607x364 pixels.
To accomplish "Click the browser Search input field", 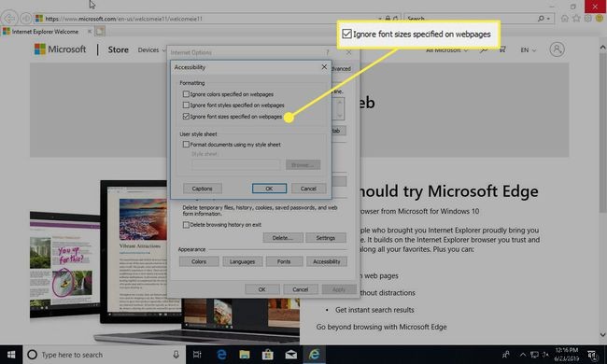I will (471, 18).
